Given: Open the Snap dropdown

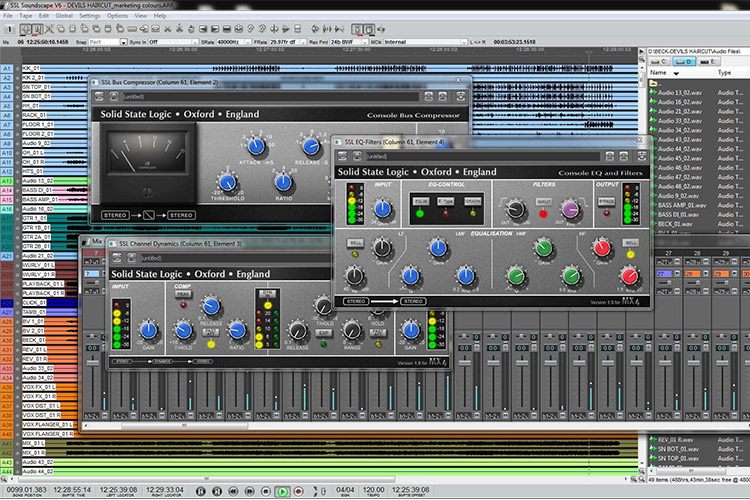Looking at the screenshot, I should point(123,42).
